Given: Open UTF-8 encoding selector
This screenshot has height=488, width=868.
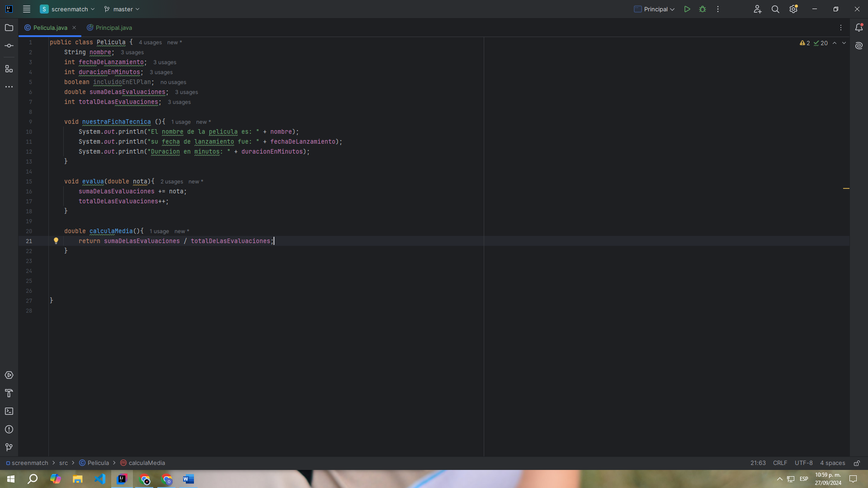Looking at the screenshot, I should point(803,463).
